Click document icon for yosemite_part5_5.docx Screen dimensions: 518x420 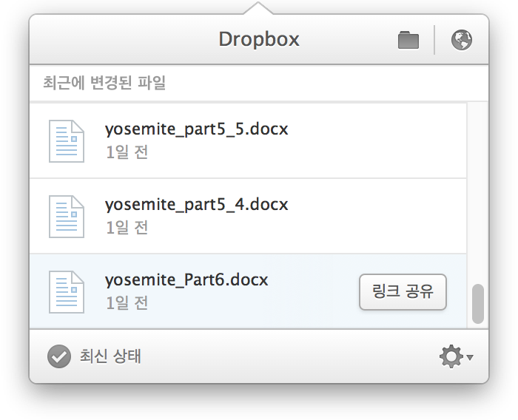[x=67, y=141]
